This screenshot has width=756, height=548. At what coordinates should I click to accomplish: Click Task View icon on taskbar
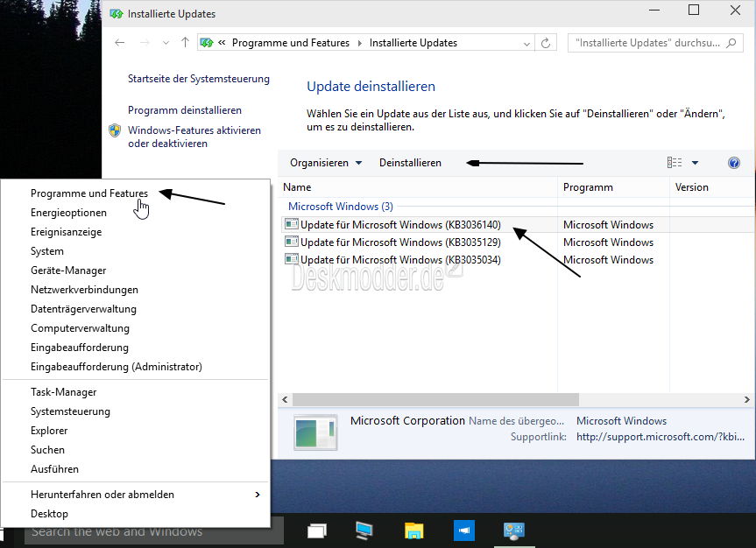pyautogui.click(x=317, y=530)
